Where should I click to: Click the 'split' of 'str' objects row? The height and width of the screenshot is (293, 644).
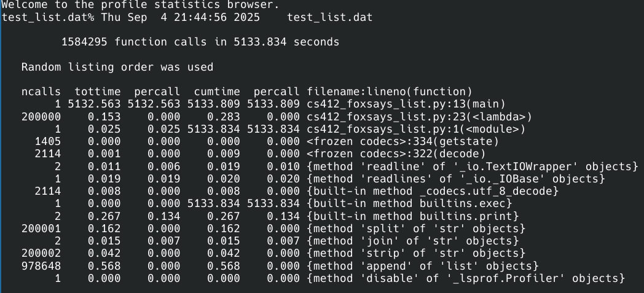[416, 229]
